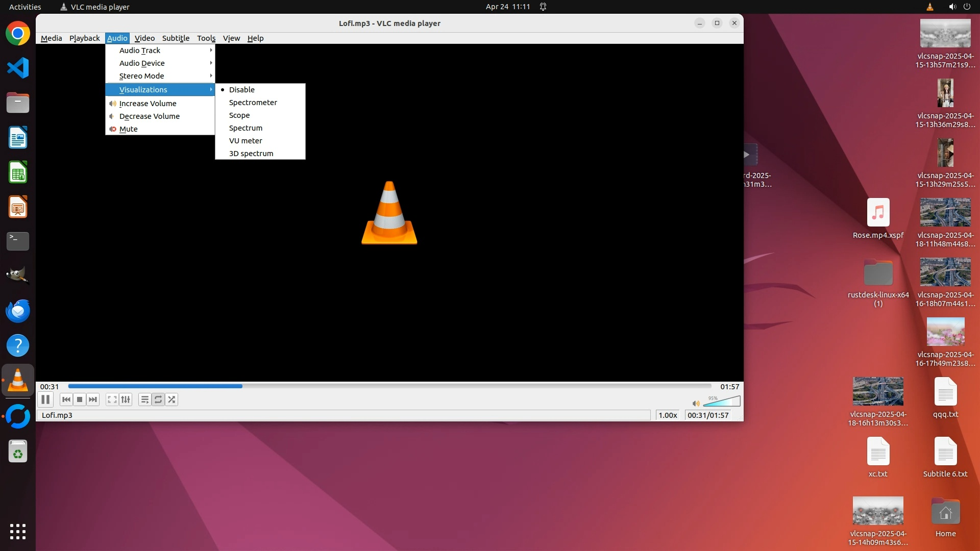The width and height of the screenshot is (980, 551).
Task: Open Thunderbird from the Ubuntu dock
Action: pyautogui.click(x=18, y=311)
